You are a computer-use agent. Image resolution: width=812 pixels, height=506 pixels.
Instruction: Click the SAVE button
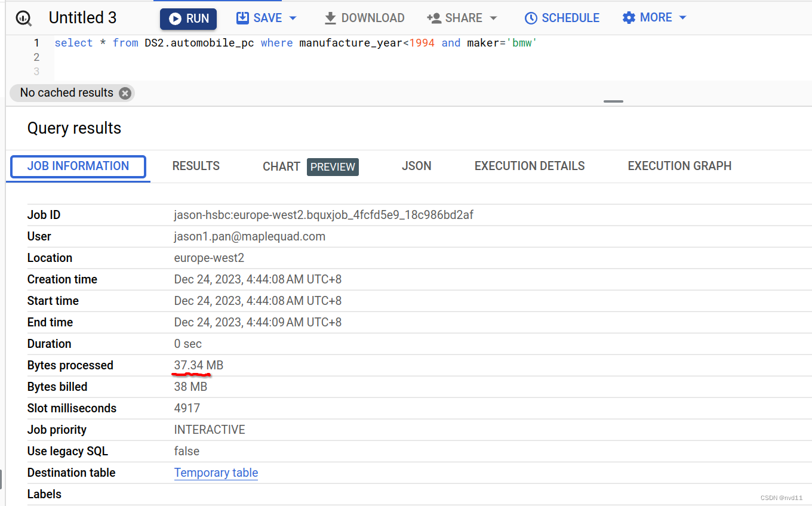[x=259, y=18]
